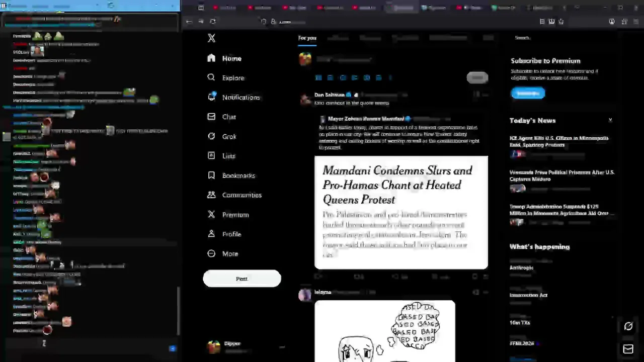Open the quoted Mayor Zohran Kwame Mamdani post
The height and width of the screenshot is (362, 644).
coord(400,133)
